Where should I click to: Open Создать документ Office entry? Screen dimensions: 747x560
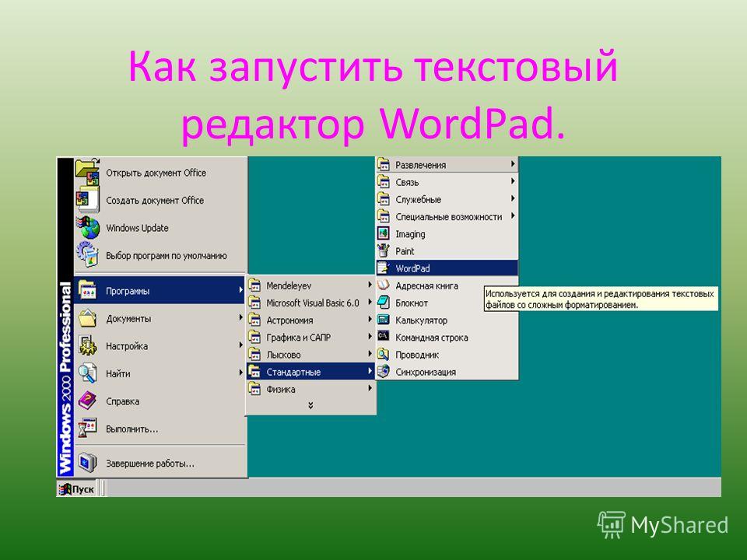(160, 200)
